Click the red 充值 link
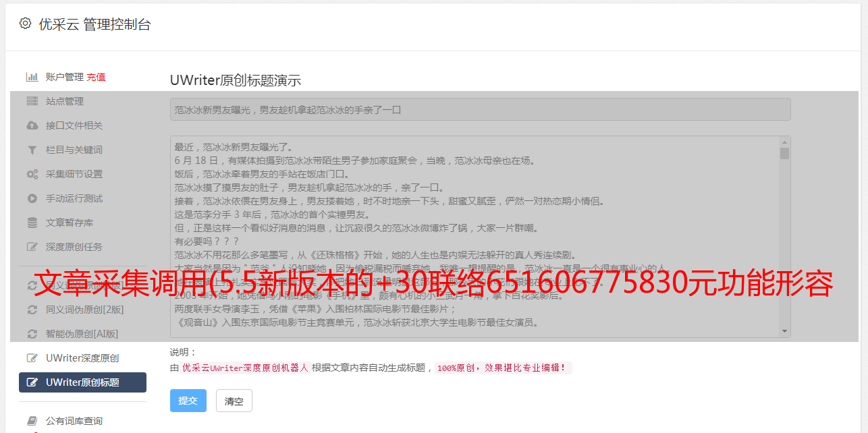The image size is (868, 433). [96, 77]
